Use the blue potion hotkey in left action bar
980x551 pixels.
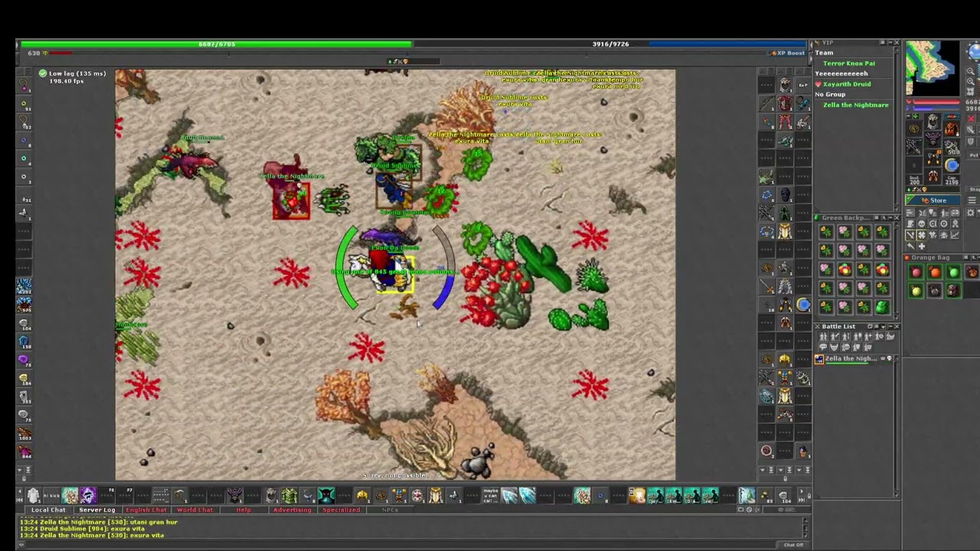tap(24, 341)
